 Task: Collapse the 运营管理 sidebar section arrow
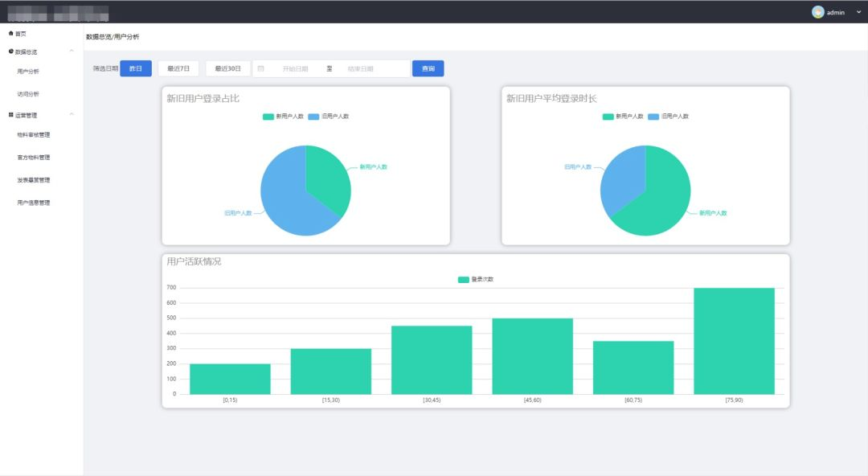pyautogui.click(x=72, y=114)
